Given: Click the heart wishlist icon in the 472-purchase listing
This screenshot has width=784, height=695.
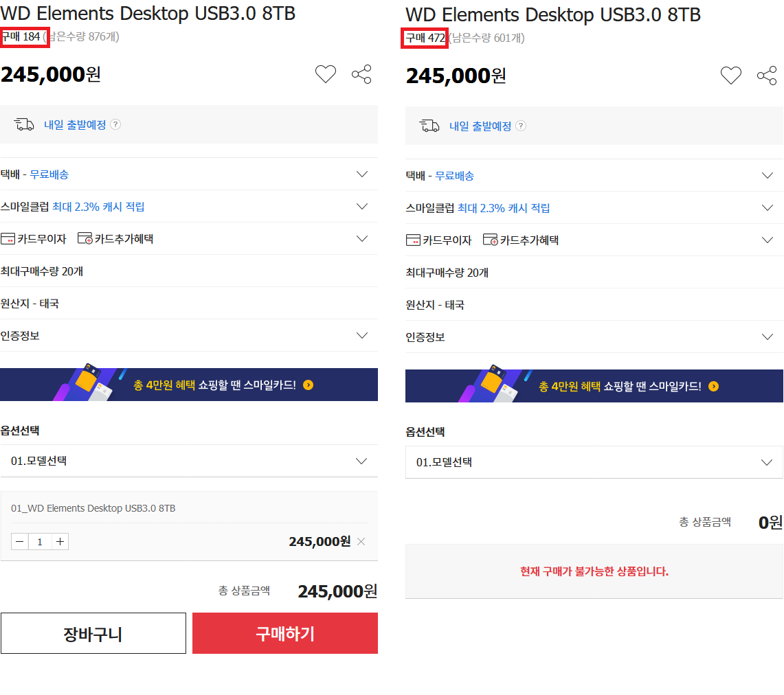Looking at the screenshot, I should click(731, 76).
